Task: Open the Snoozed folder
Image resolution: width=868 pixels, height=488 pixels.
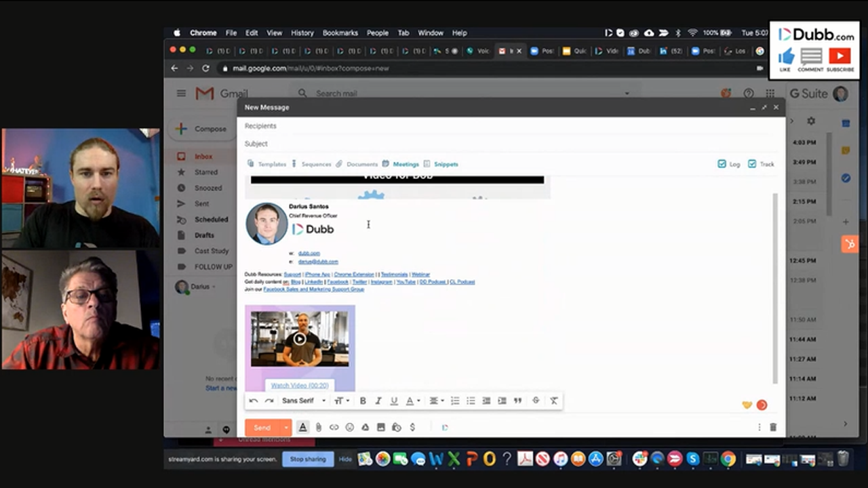Action: tap(208, 188)
